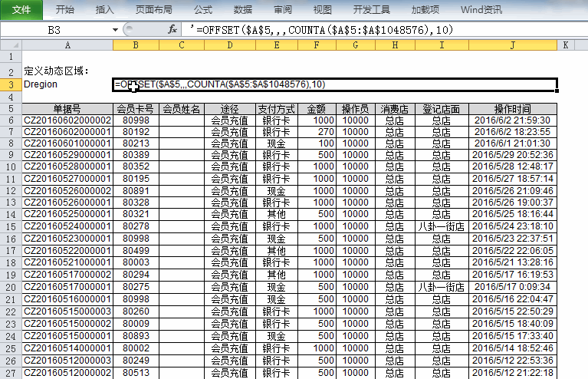Click 八卦一街店 in row 20
Screen dimensions: 588x379
(x=442, y=287)
